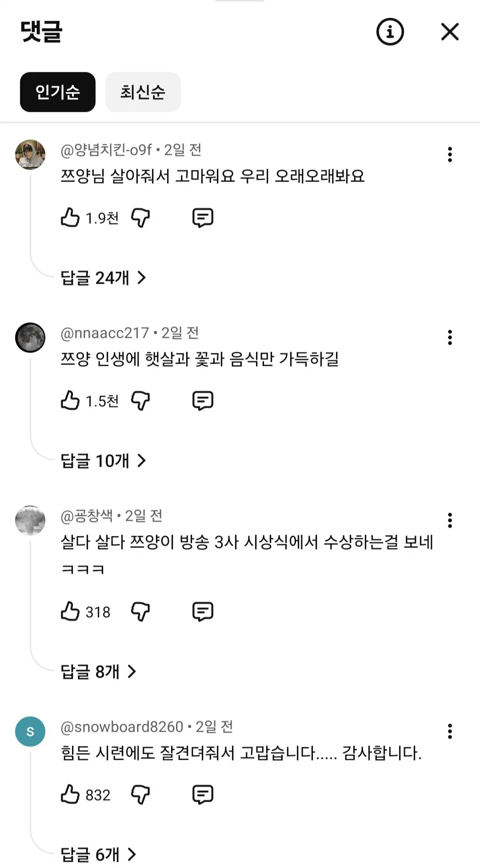
Task: Open more options for @nnaacc217 comment
Action: 450,337
